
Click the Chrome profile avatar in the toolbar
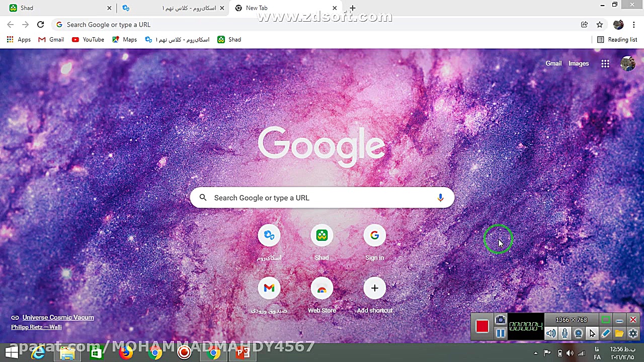618,25
